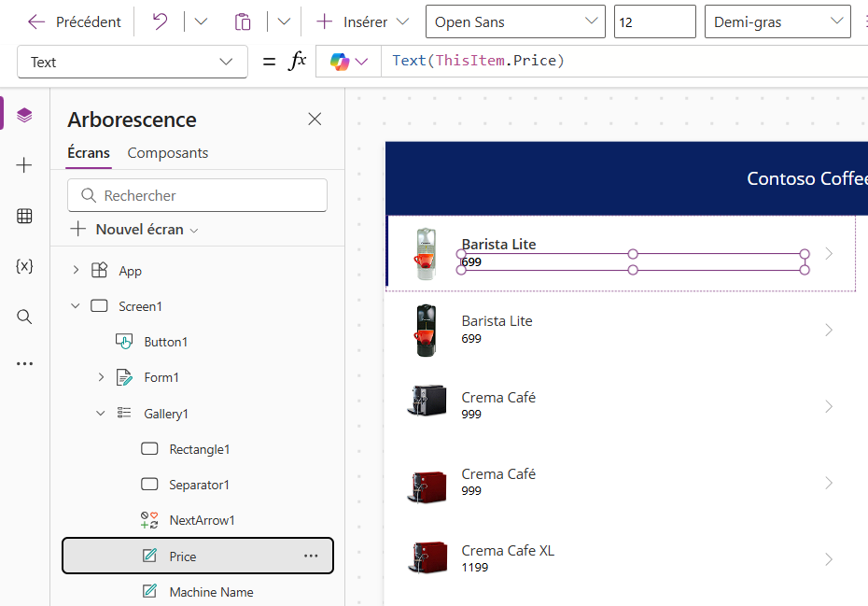Image resolution: width=868 pixels, height=606 pixels.
Task: Open the Copilot formula assistant icon
Action: click(349, 61)
